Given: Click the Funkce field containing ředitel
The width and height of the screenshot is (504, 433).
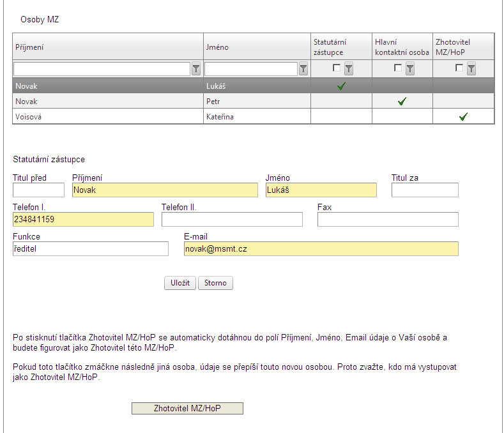Looking at the screenshot, I should (x=91, y=249).
